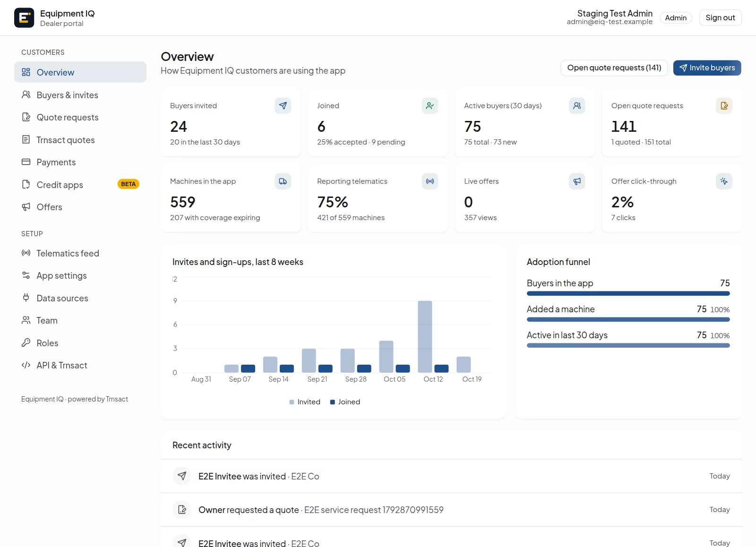Click the Active in last 30 days label
Viewport: 756px width, 547px height.
pyautogui.click(x=567, y=335)
